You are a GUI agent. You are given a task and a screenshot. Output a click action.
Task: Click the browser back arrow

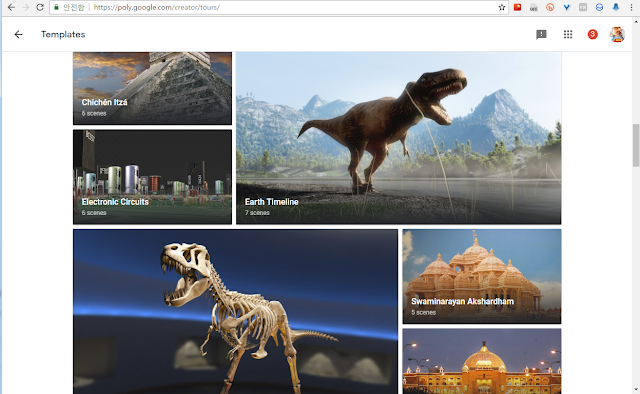coord(11,7)
